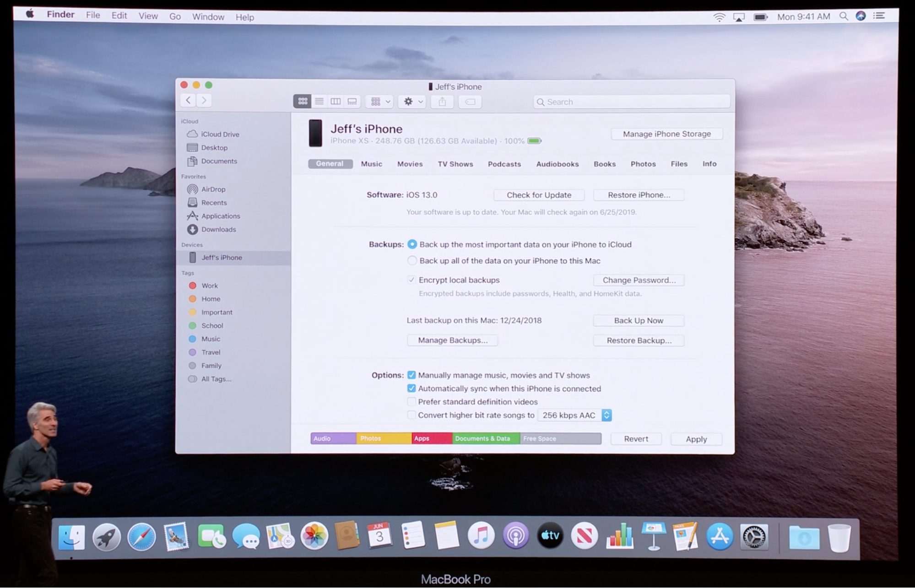The height and width of the screenshot is (588, 915).
Task: Click the Share toolbar icon
Action: [442, 102]
